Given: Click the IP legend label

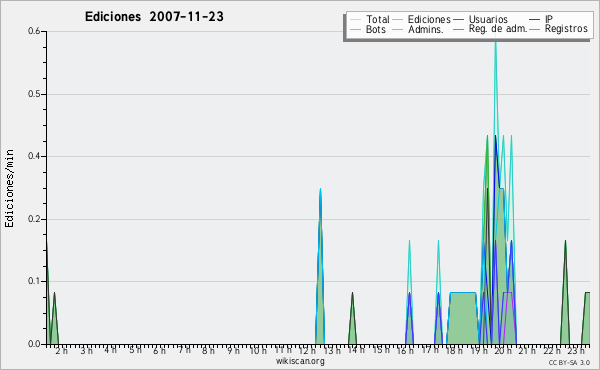Looking at the screenshot, I should 549,19.
